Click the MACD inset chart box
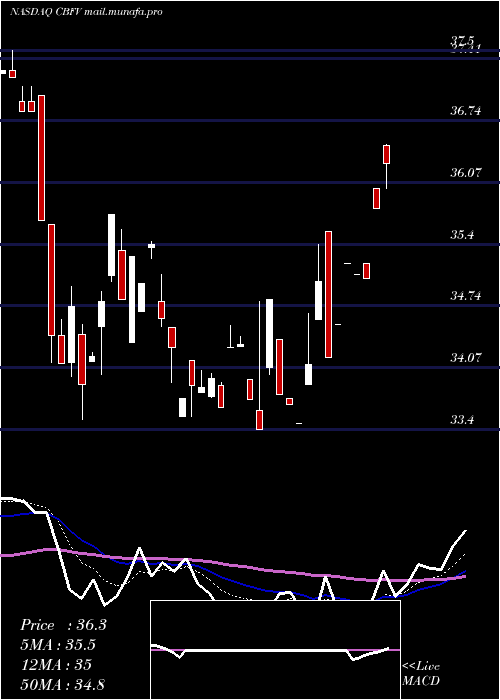The height and width of the screenshot is (700, 500). [x=275, y=650]
